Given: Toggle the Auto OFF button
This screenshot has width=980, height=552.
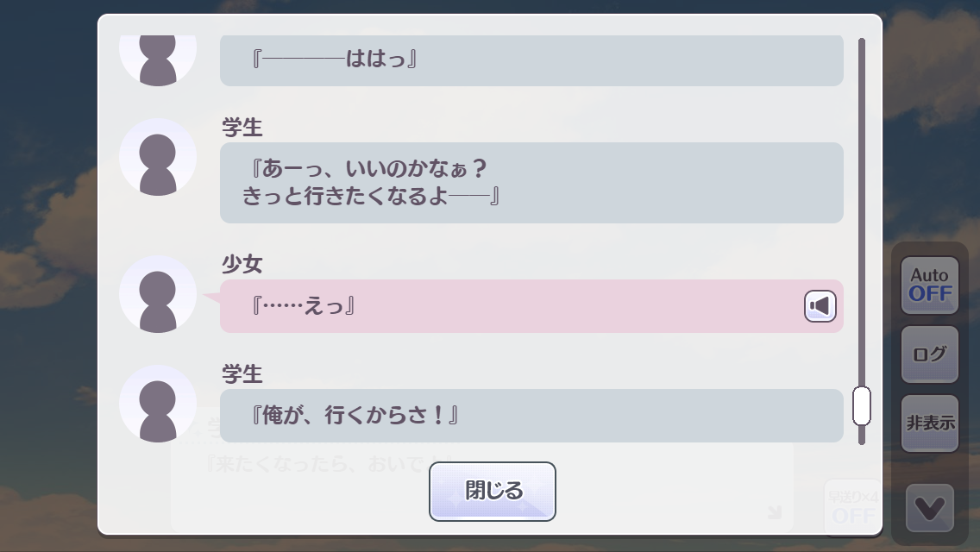Looking at the screenshot, I should pos(929,285).
